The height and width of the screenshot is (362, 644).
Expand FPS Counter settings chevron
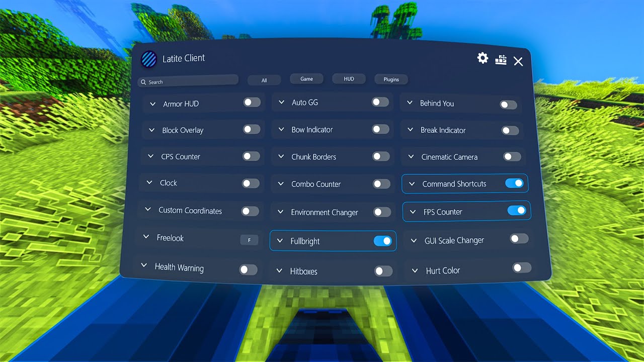[413, 212]
